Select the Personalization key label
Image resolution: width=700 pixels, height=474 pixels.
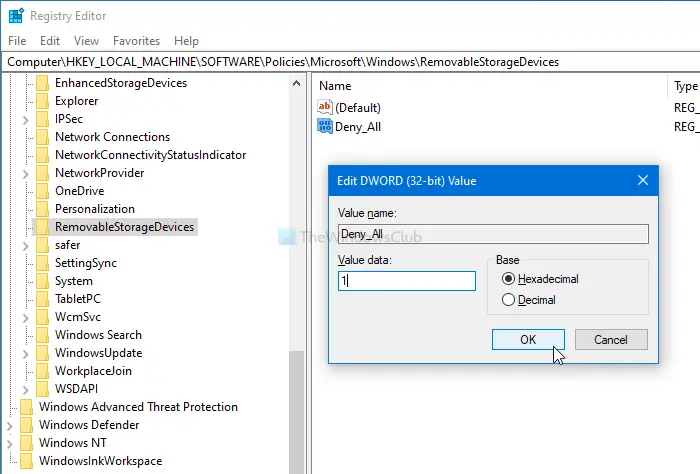95,209
